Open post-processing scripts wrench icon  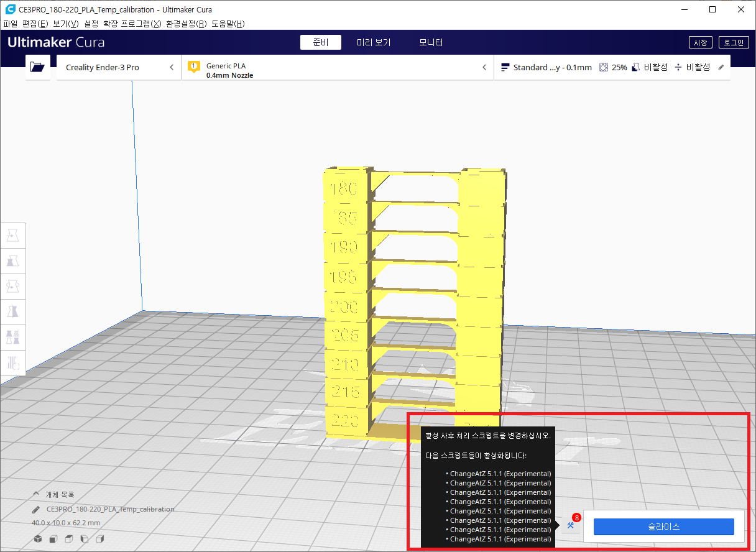[x=570, y=526]
